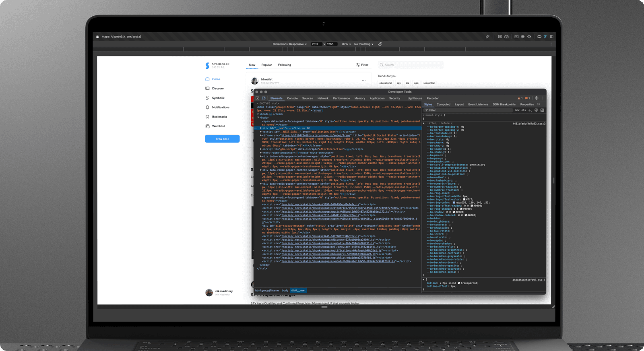The image size is (644, 351).
Task: Open the Computed styles tab
Action: [443, 104]
